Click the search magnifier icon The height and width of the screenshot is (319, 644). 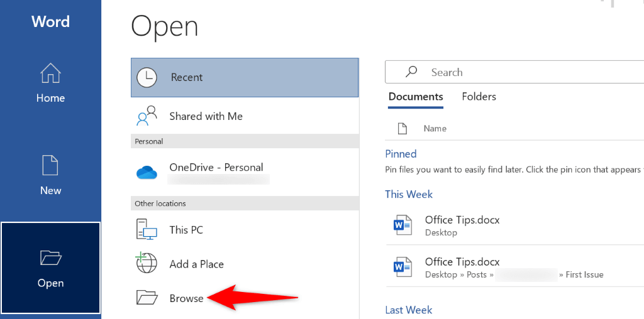(x=411, y=72)
